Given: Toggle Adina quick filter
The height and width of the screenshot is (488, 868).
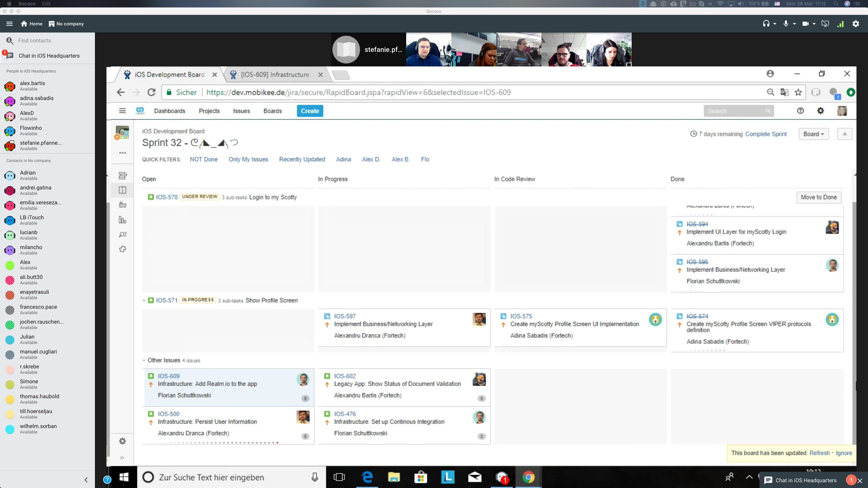Looking at the screenshot, I should click(x=343, y=159).
